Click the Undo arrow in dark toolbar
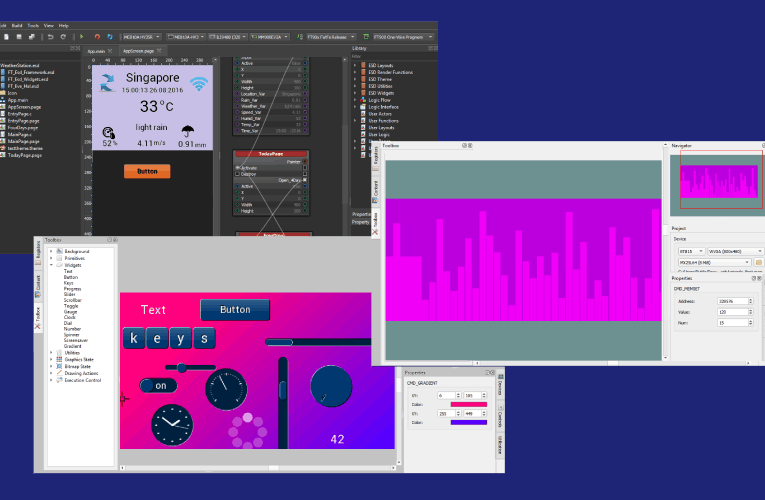The width and height of the screenshot is (765, 500). pos(50,37)
